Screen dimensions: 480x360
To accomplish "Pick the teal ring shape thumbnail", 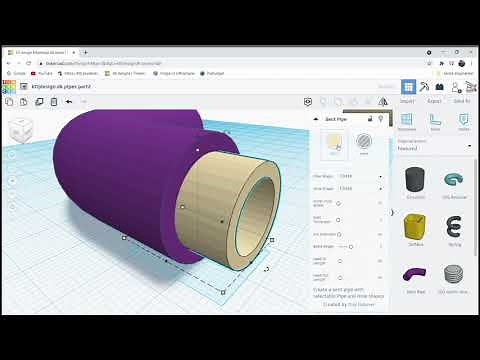I will 453,179.
